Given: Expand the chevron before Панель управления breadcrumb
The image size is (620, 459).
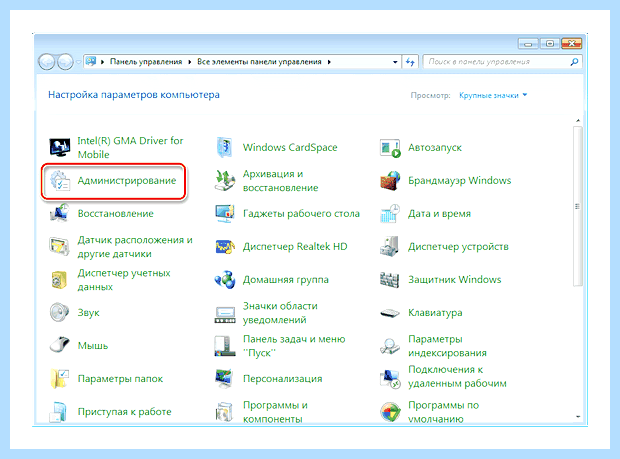Looking at the screenshot, I should (x=102, y=62).
